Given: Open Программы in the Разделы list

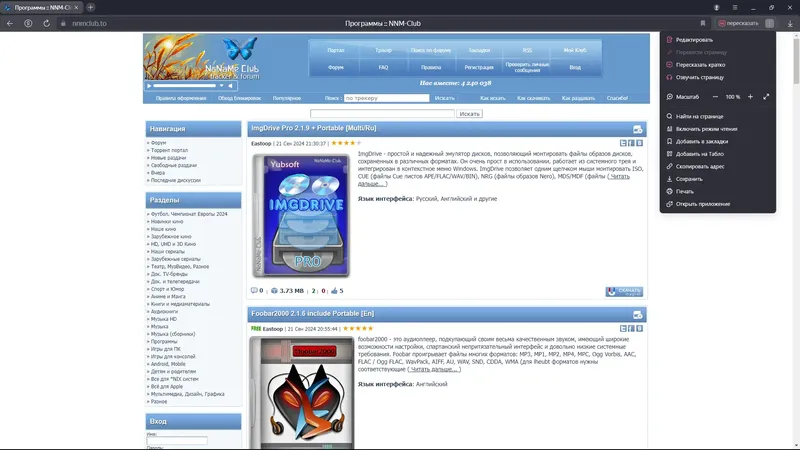Looking at the screenshot, I should [x=164, y=341].
